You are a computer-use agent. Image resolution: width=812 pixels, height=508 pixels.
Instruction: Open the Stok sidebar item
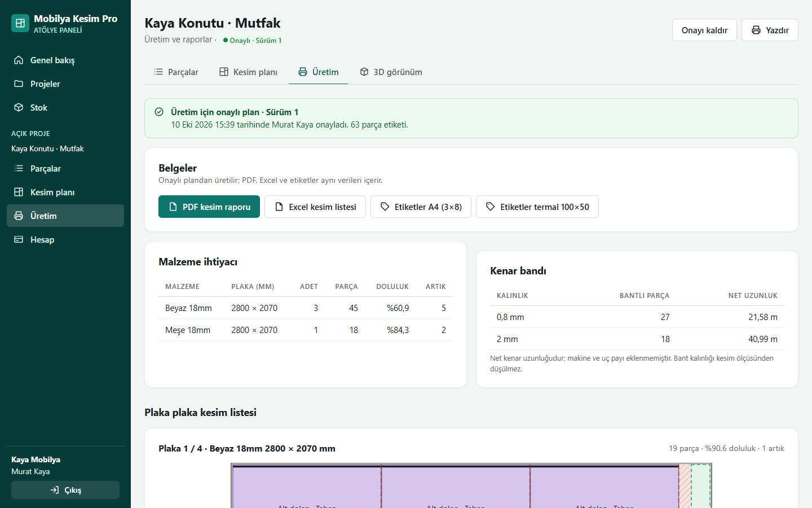click(x=65, y=108)
